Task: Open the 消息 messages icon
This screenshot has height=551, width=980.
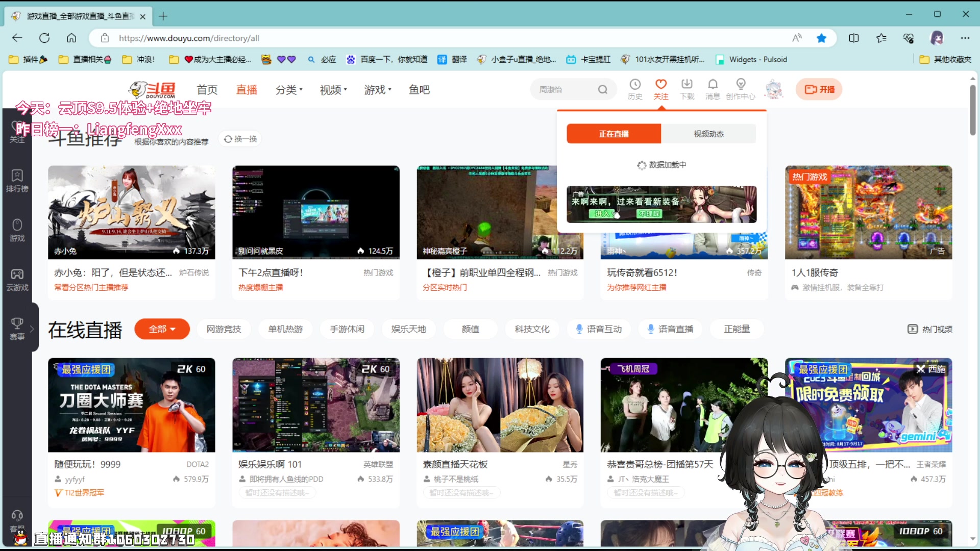Action: coord(712,88)
